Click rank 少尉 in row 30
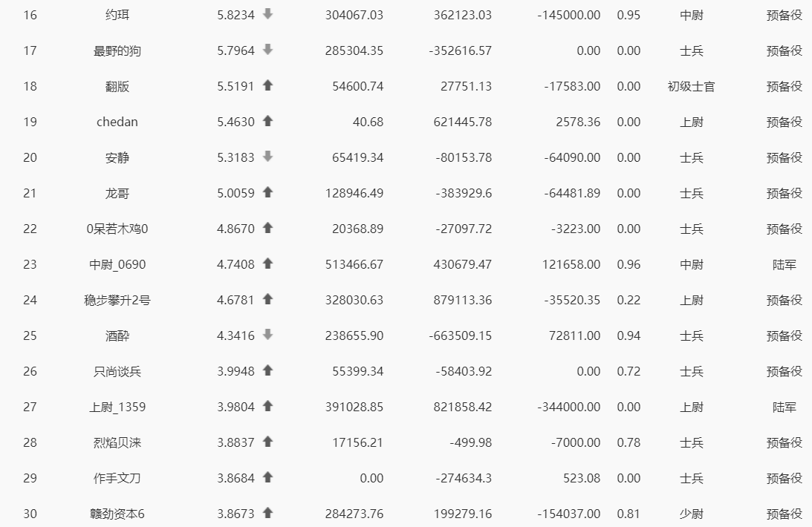Image resolution: width=812 pixels, height=527 pixels. tap(692, 514)
